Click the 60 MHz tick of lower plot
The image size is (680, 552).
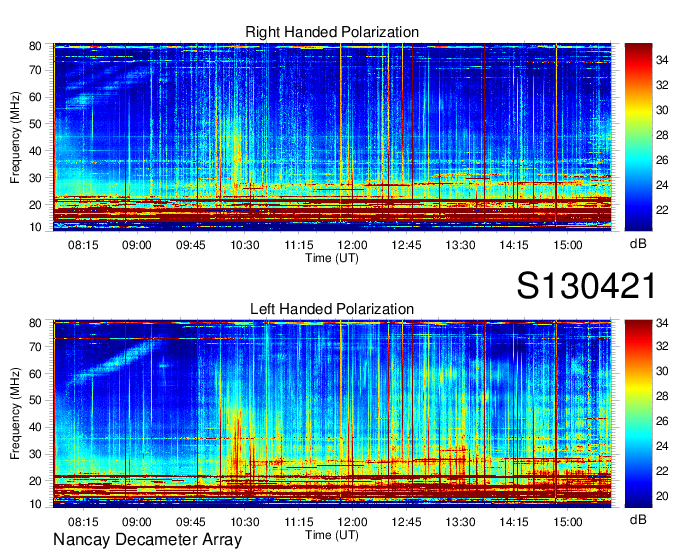[x=35, y=374]
